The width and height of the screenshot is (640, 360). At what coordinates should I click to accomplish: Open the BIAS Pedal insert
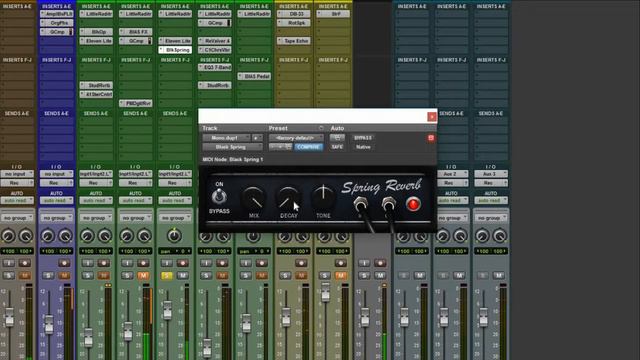tap(254, 76)
